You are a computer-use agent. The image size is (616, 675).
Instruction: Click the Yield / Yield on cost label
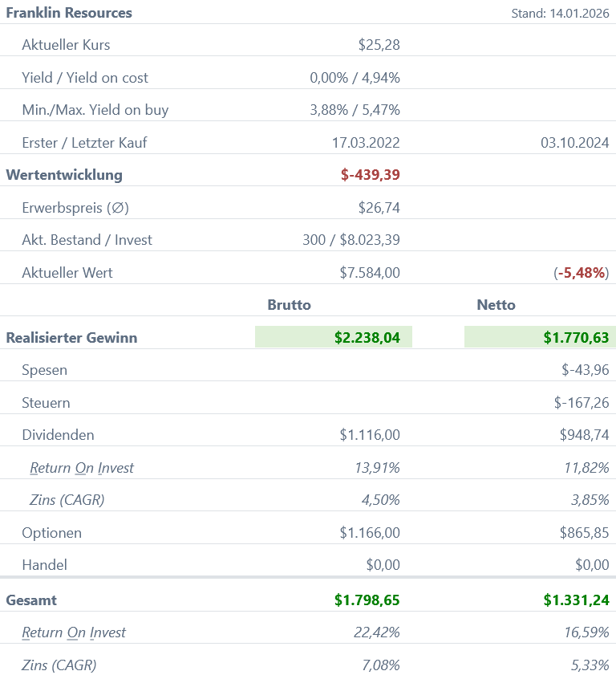coord(85,78)
